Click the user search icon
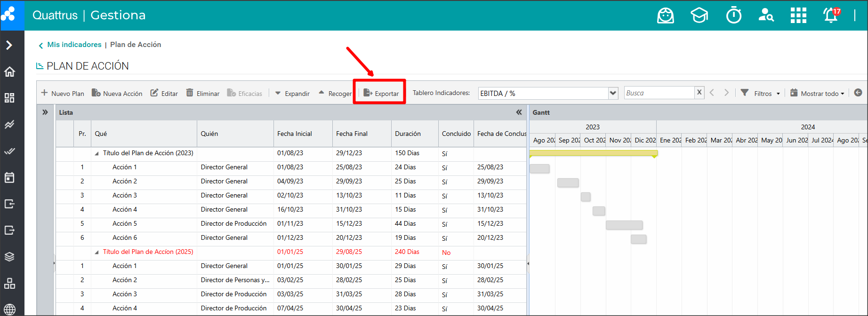 (x=766, y=16)
